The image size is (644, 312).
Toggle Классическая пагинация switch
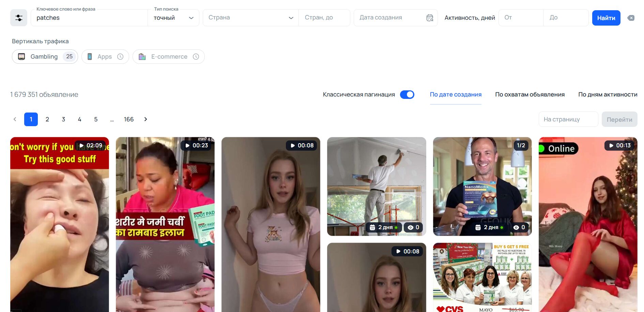(x=407, y=95)
